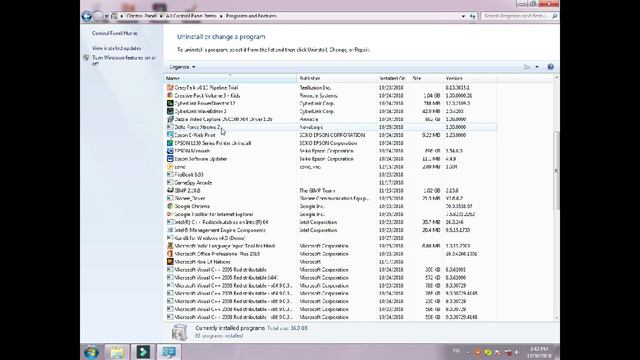Sort by the Installed On column header
Viewport: 640px width, 360px height.
point(393,78)
